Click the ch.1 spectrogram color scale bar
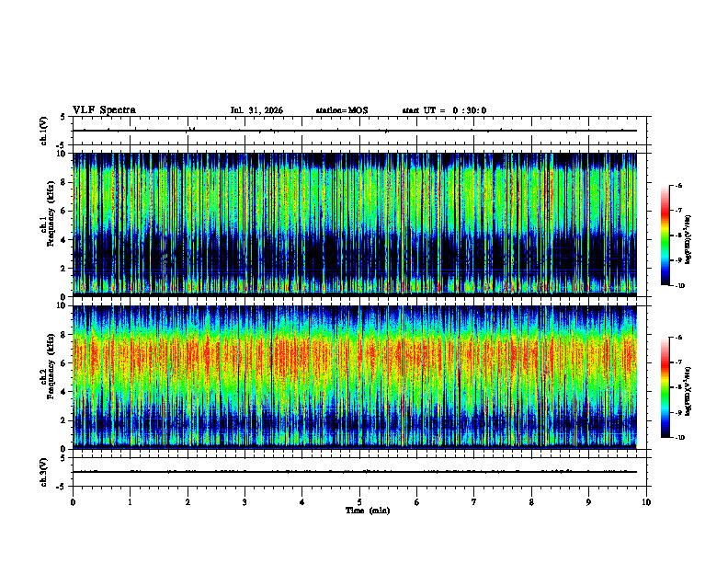The width and height of the screenshot is (728, 563). click(x=665, y=236)
